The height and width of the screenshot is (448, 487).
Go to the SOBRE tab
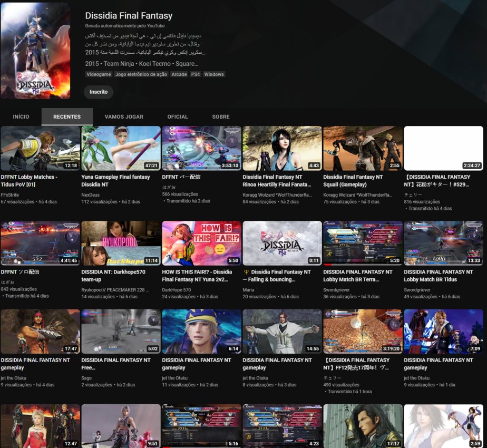[x=221, y=117]
